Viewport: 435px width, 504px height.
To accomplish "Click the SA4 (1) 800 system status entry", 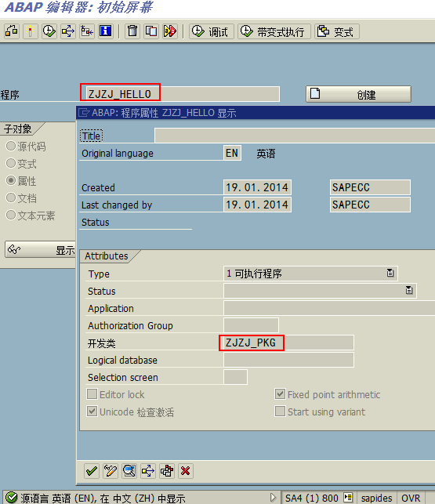I will 311,499.
